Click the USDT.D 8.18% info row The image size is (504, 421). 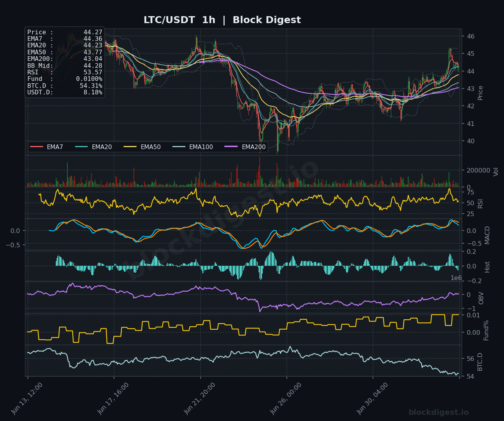pyautogui.click(x=65, y=92)
